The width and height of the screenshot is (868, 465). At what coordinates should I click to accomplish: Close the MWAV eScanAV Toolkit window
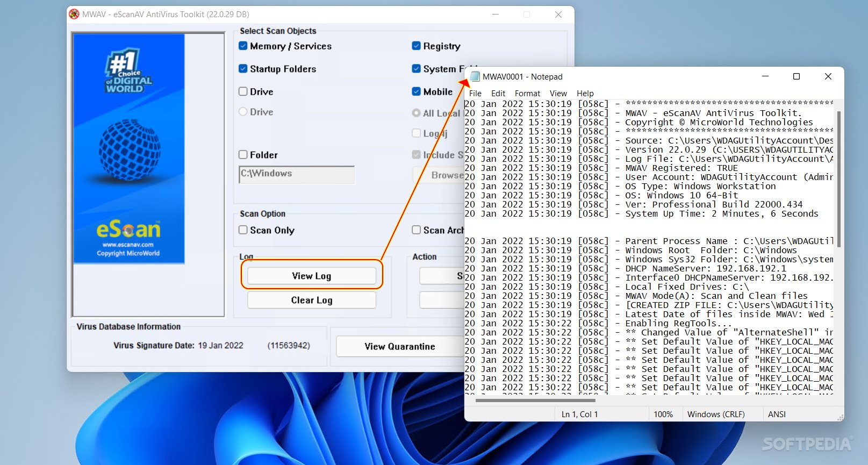click(x=558, y=15)
